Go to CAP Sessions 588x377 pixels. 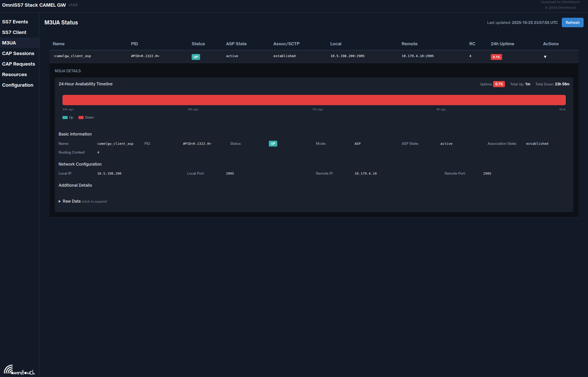coord(18,53)
